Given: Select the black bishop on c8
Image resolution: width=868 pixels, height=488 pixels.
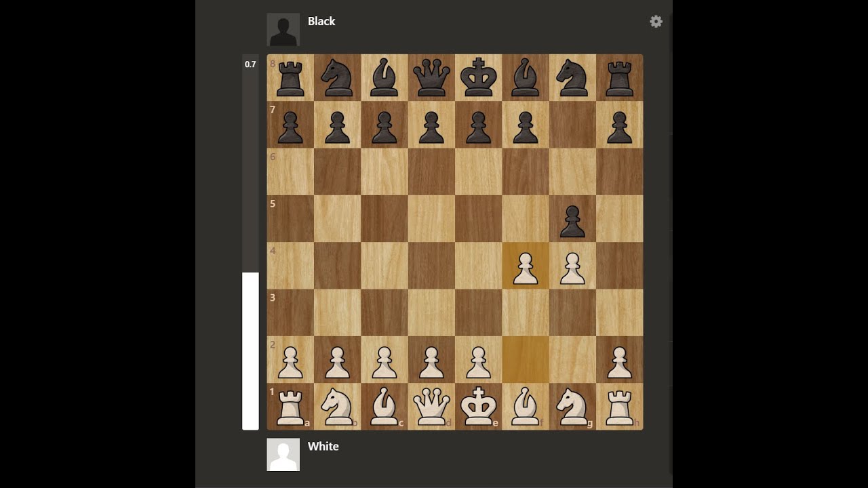Looking at the screenshot, I should [384, 78].
